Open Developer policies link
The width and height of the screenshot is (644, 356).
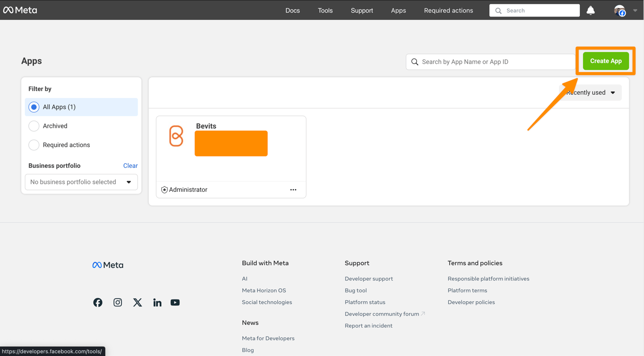point(471,302)
